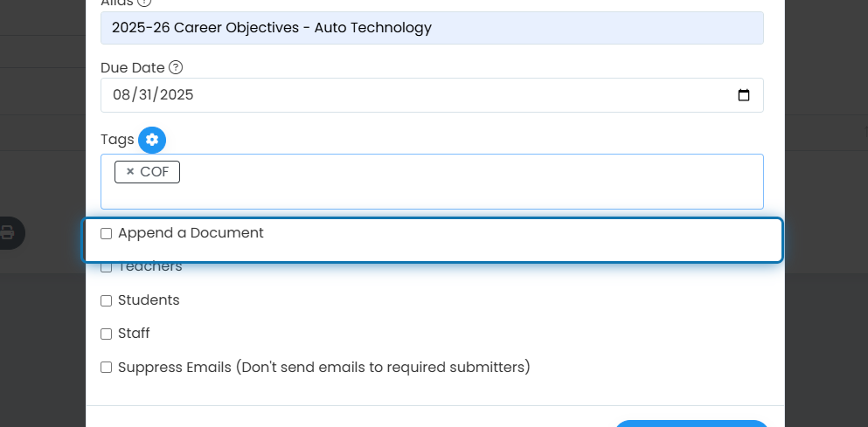Open the calendar picker in Due Date
Image resolution: width=868 pixels, height=427 pixels.
point(744,95)
